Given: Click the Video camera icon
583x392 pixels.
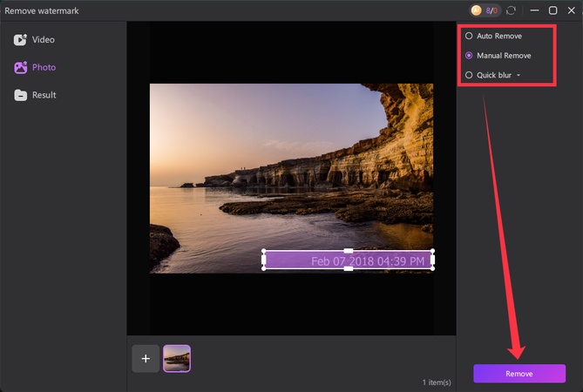Looking at the screenshot, I should (x=20, y=39).
